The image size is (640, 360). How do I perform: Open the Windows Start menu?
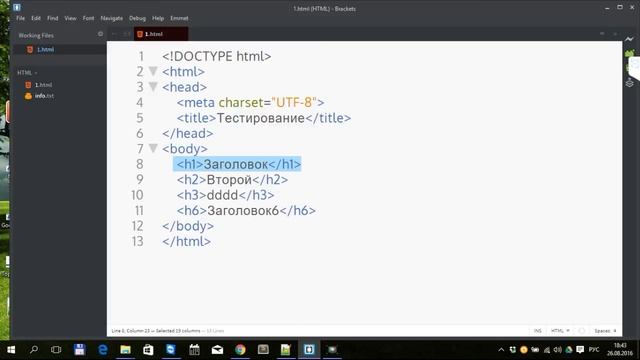pyautogui.click(x=11, y=350)
